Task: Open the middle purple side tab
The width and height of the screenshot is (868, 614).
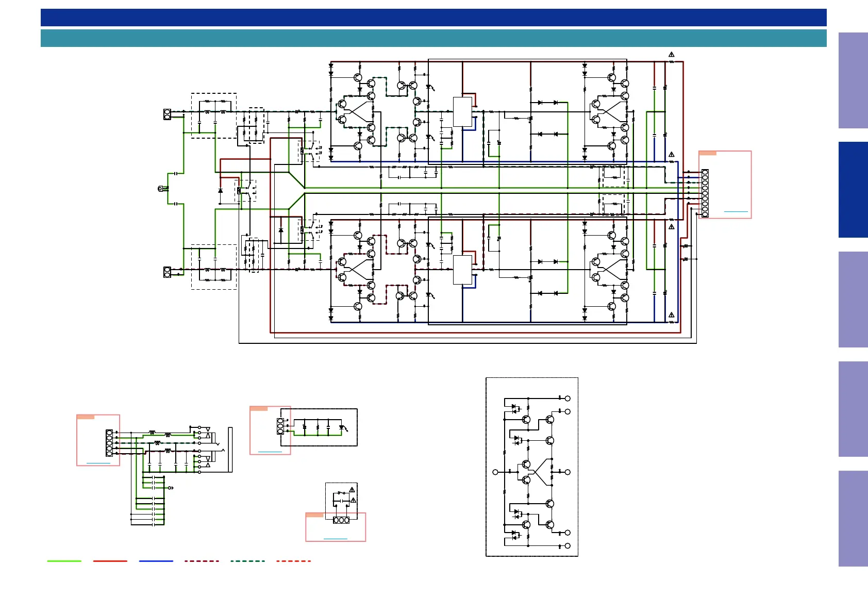Action: tap(853, 300)
